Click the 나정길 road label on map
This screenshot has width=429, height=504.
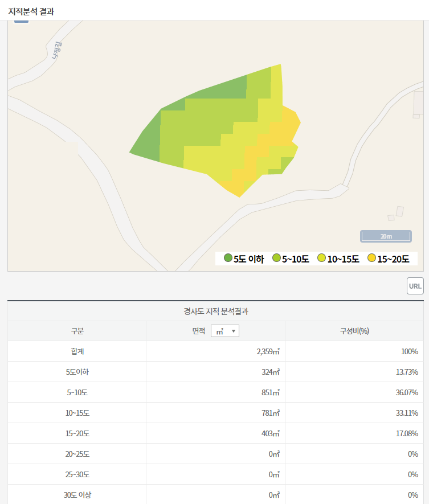tap(57, 51)
